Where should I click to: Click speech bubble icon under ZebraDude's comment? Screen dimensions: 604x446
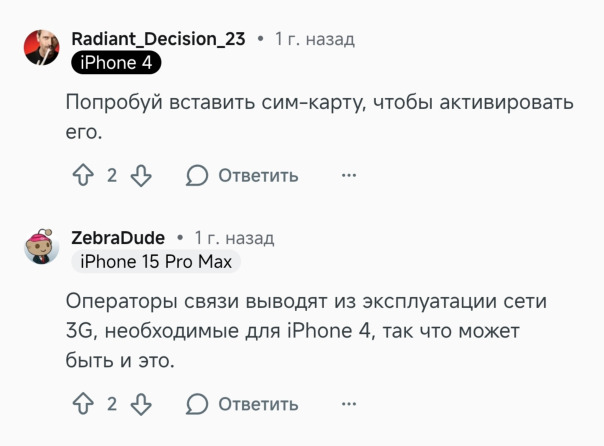coord(197,404)
